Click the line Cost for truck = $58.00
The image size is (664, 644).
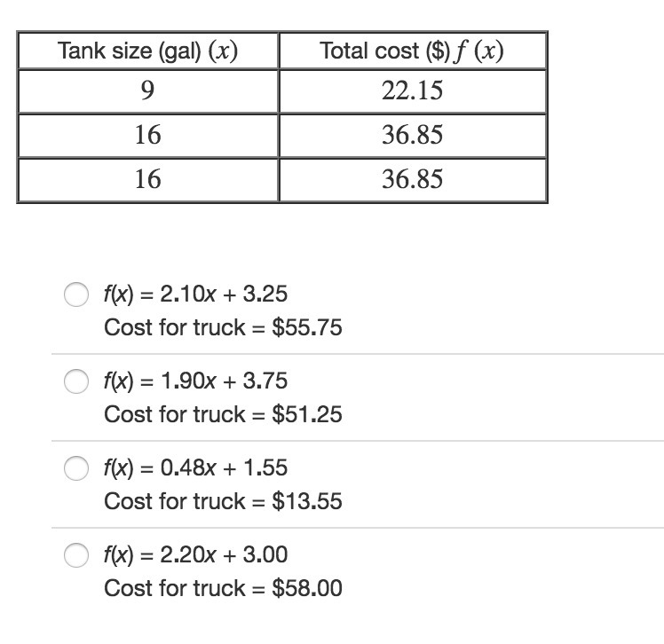223,588
